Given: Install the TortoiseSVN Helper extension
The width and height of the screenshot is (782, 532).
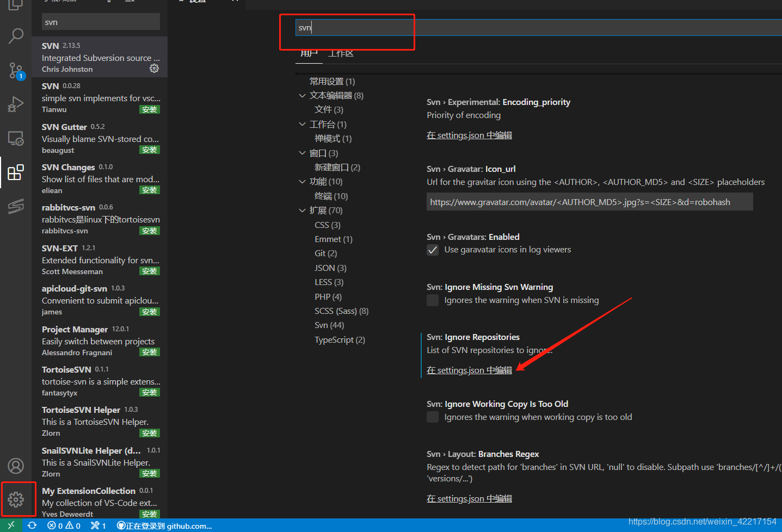Looking at the screenshot, I should pyautogui.click(x=150, y=433).
